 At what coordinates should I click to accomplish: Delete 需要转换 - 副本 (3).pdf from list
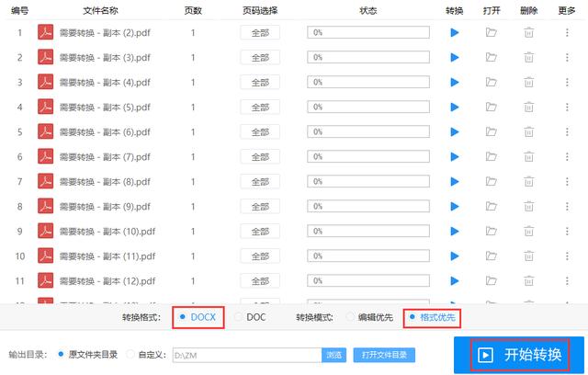pos(529,57)
